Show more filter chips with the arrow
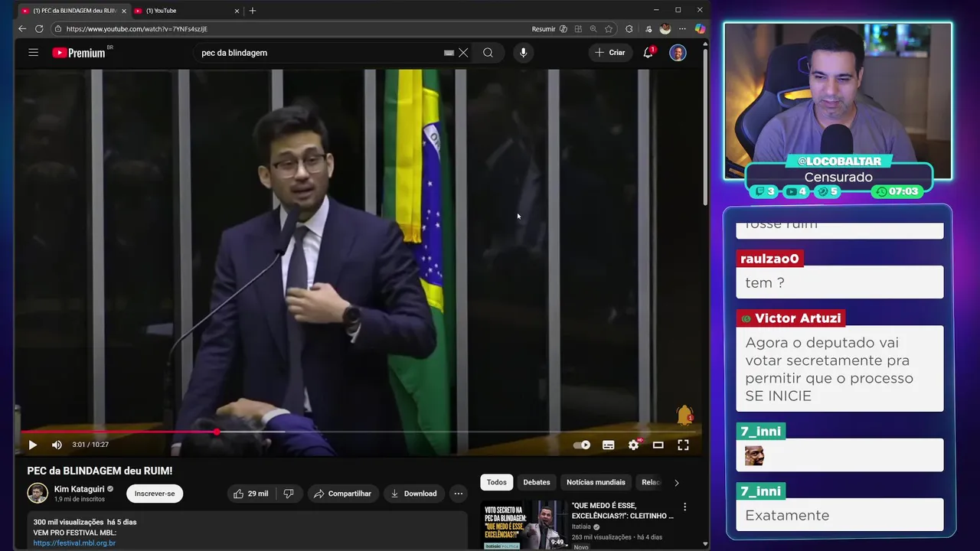This screenshot has height=551, width=980. pos(676,482)
